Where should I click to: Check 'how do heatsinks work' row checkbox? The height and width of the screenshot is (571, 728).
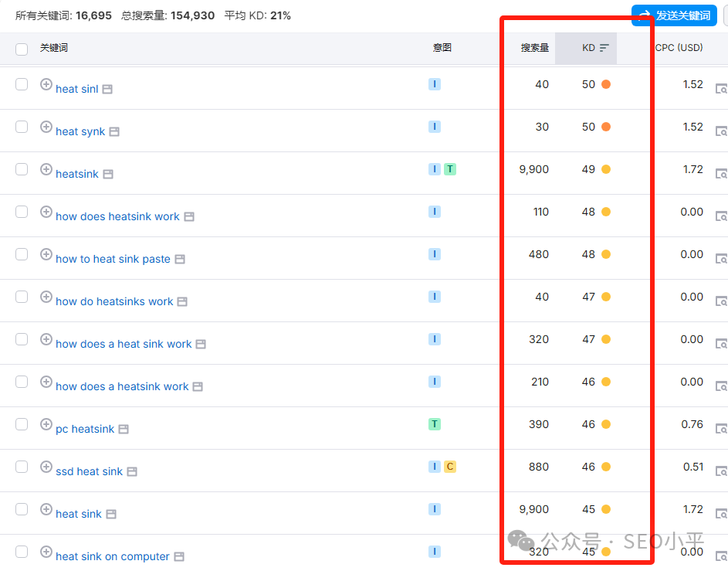(x=22, y=297)
